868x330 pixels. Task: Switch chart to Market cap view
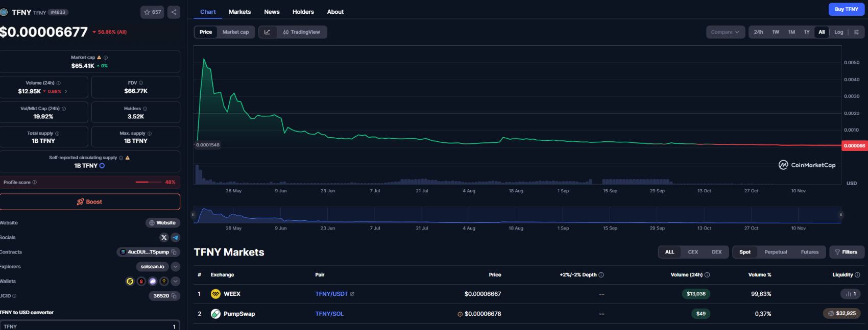pyautogui.click(x=235, y=32)
